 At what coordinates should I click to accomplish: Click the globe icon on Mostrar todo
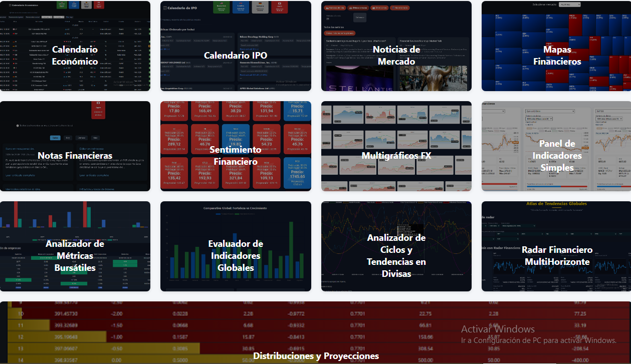click(393, 8)
